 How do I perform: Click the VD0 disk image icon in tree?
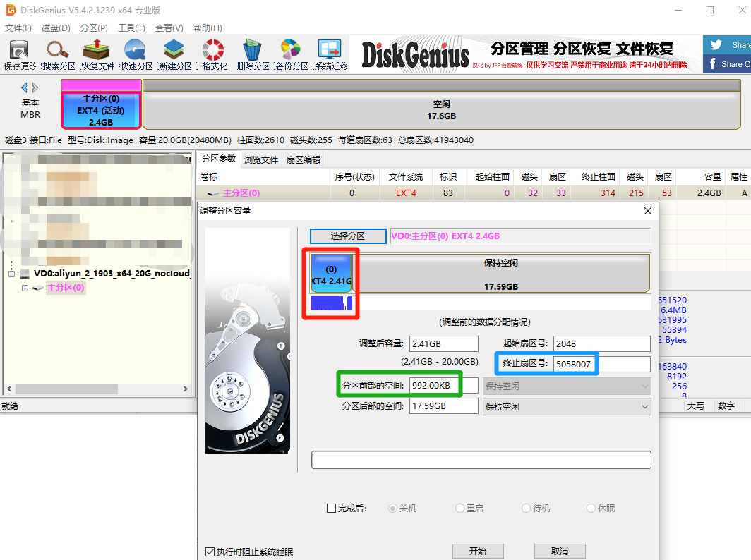tap(25, 274)
